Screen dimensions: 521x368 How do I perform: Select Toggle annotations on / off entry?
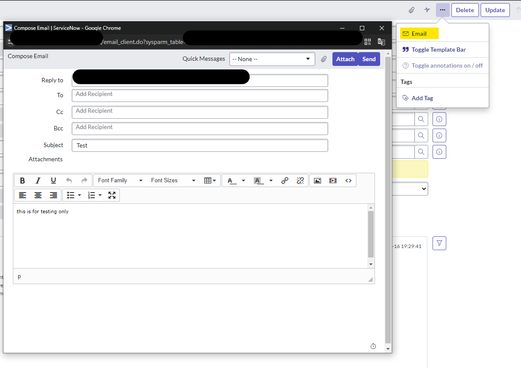[442, 66]
